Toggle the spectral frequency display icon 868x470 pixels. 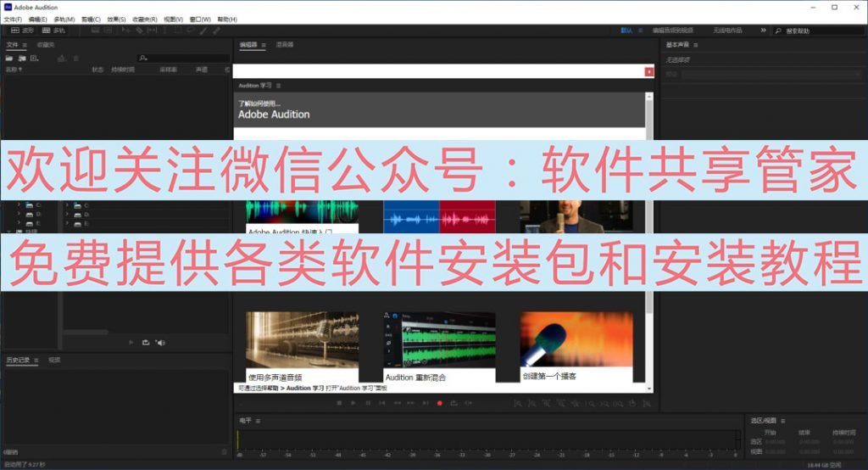point(95,31)
